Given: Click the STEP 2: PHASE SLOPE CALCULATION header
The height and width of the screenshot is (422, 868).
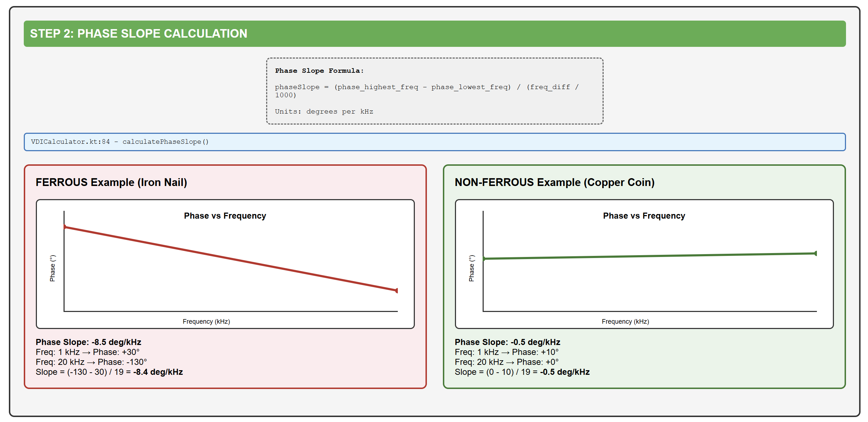Looking at the screenshot, I should [x=138, y=34].
